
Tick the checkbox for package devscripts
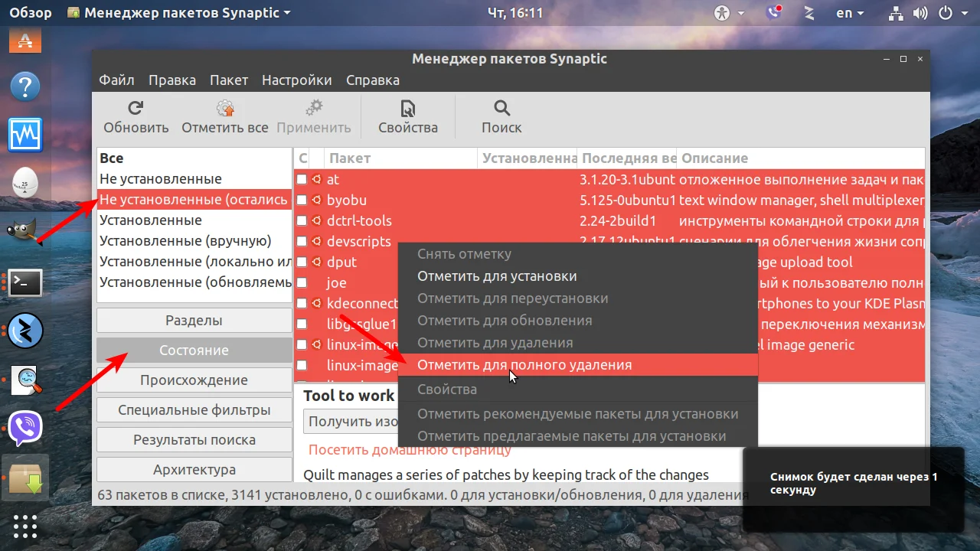pyautogui.click(x=302, y=241)
